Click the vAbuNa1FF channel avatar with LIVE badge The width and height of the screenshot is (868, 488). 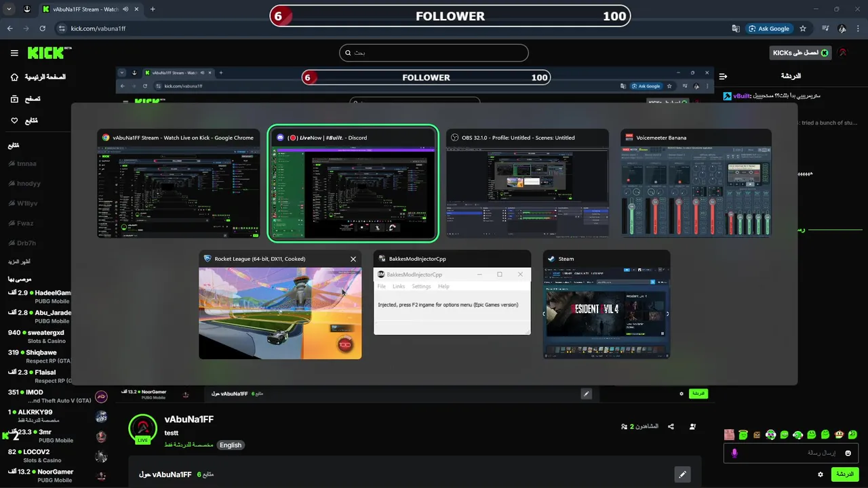pyautogui.click(x=142, y=428)
